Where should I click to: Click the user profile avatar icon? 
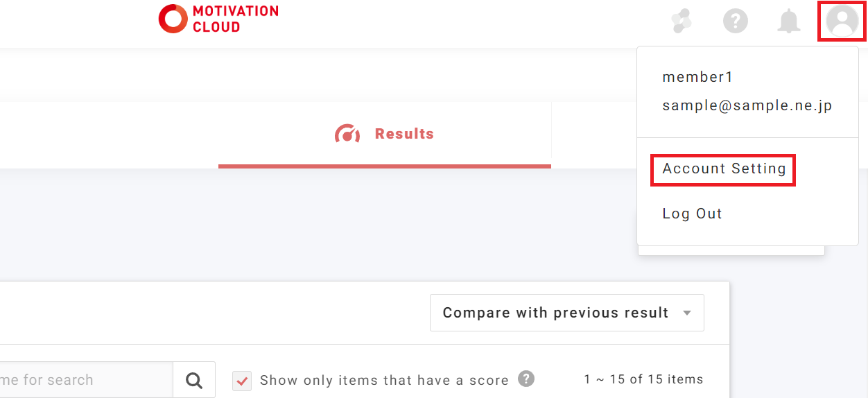pyautogui.click(x=842, y=21)
